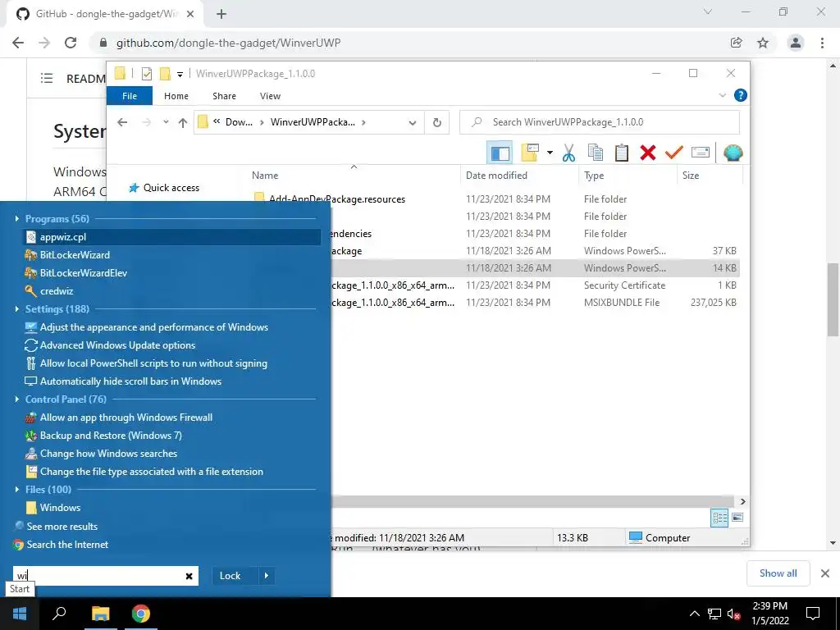Click the Explorer Back arrow
The image size is (840, 630).
coord(122,123)
